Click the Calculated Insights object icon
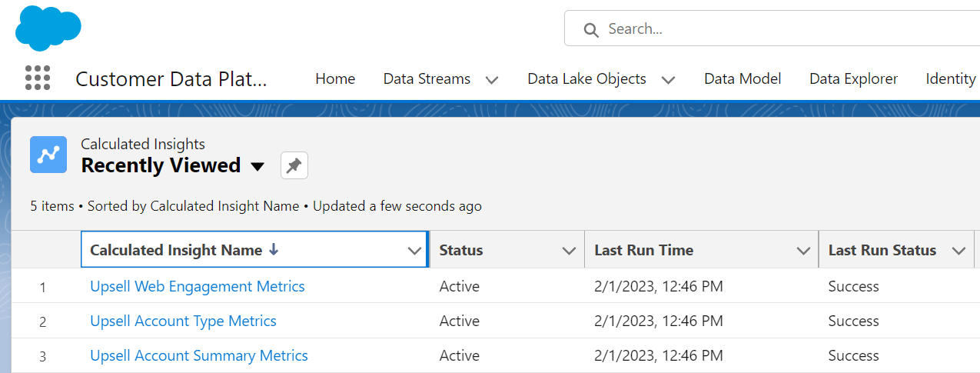This screenshot has height=373, width=980. point(48,155)
